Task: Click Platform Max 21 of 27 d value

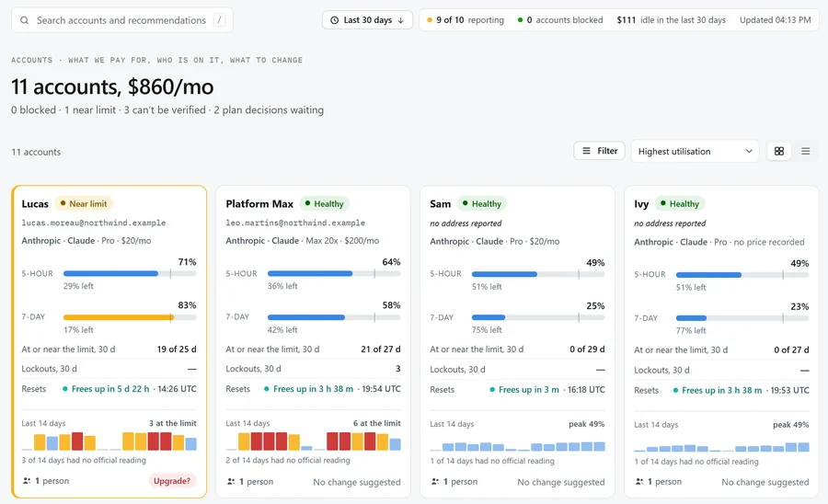Action: coord(381,349)
